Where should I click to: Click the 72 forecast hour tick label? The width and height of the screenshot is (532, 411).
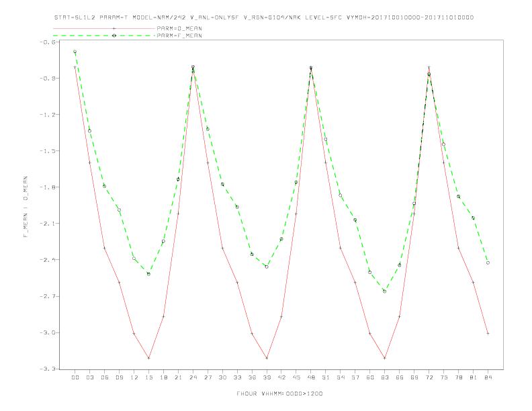(x=429, y=377)
